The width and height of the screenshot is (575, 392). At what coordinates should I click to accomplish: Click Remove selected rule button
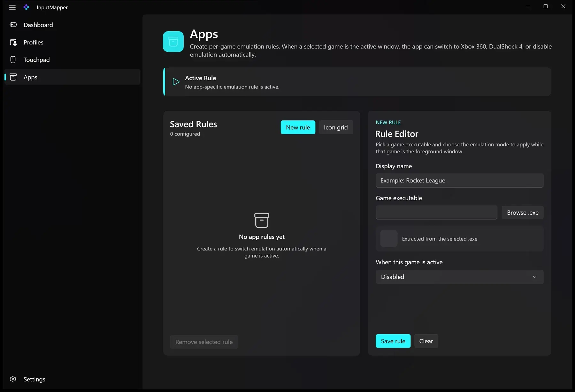coord(204,342)
